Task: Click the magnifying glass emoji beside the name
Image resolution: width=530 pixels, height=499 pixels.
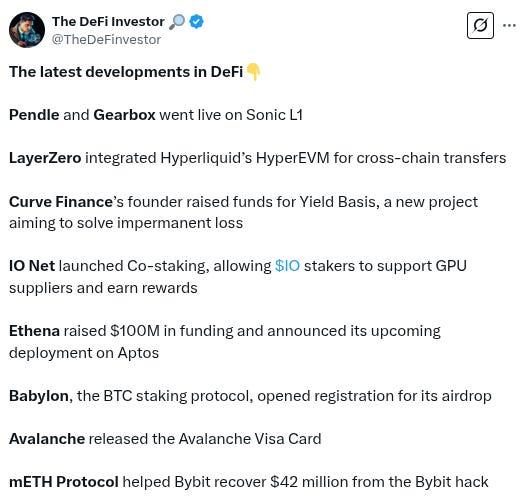Action: point(177,22)
